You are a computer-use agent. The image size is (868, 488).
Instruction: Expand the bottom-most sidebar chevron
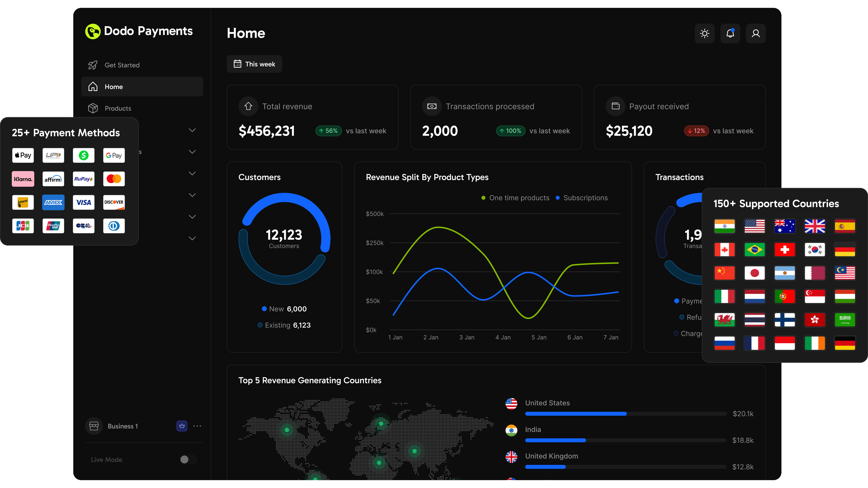(192, 238)
